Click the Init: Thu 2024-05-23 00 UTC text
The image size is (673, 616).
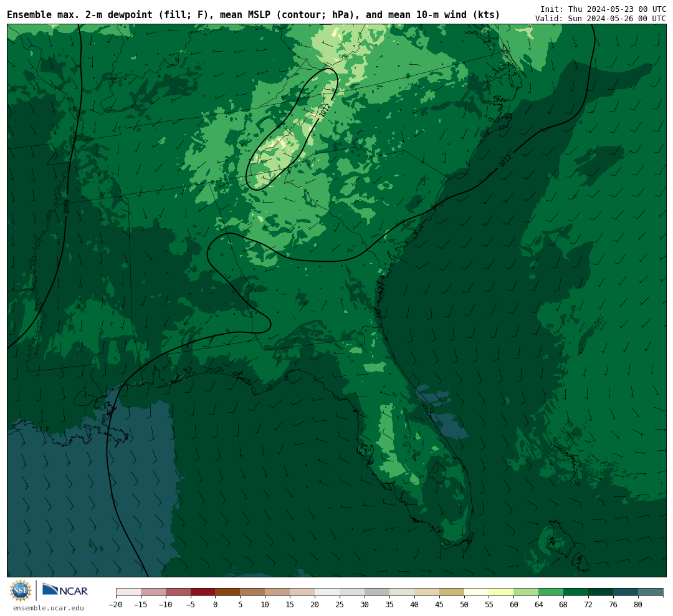[603, 9]
